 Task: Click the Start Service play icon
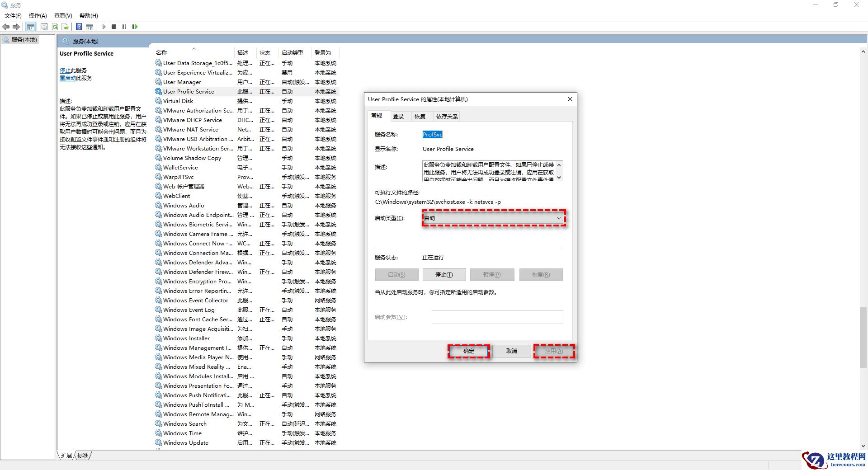[x=104, y=27]
